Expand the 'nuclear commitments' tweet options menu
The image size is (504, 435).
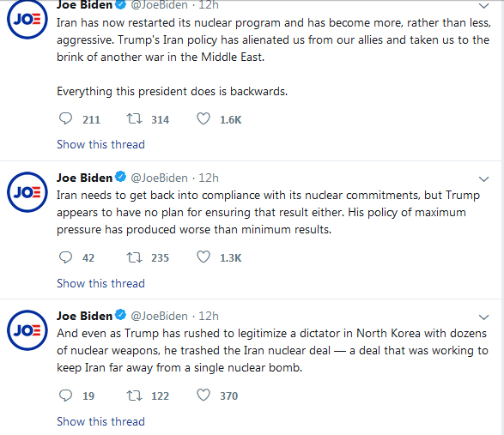point(483,179)
